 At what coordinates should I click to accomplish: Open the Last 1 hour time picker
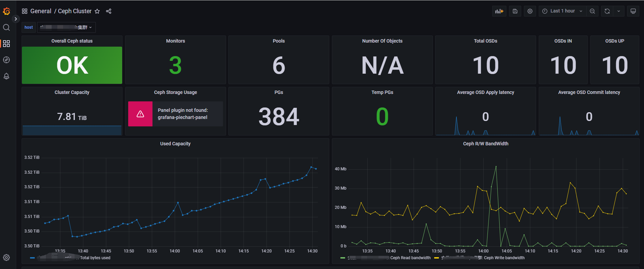(562, 11)
